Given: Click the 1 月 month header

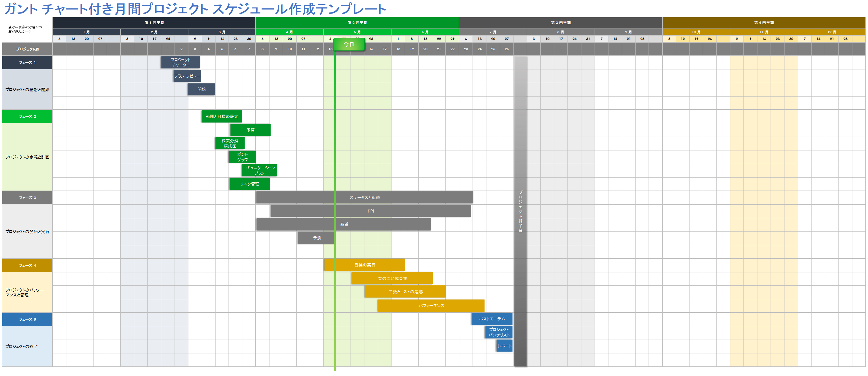Looking at the screenshot, I should (x=87, y=32).
